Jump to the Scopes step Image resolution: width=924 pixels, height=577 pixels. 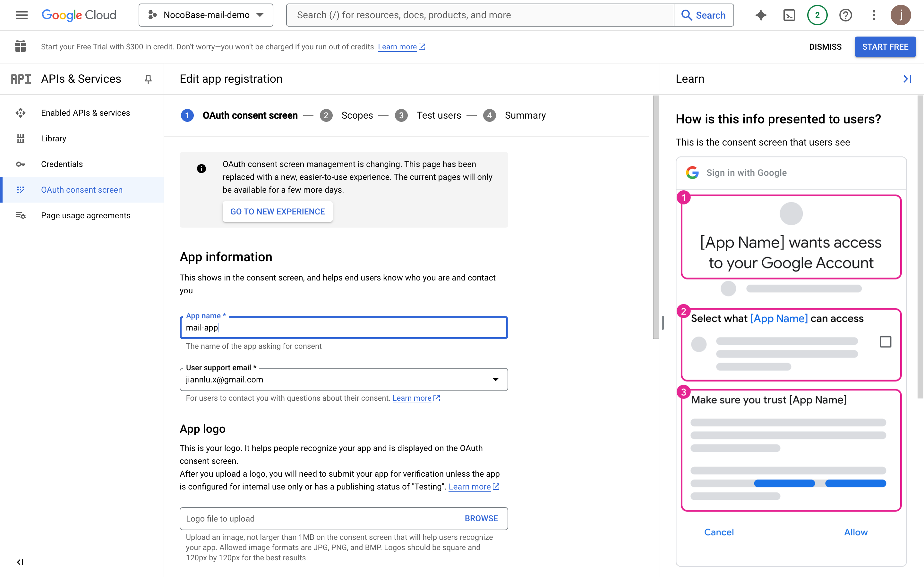point(357,115)
